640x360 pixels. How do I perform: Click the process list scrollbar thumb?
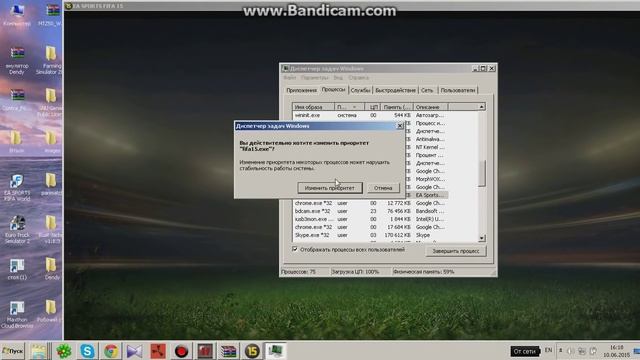(482, 173)
